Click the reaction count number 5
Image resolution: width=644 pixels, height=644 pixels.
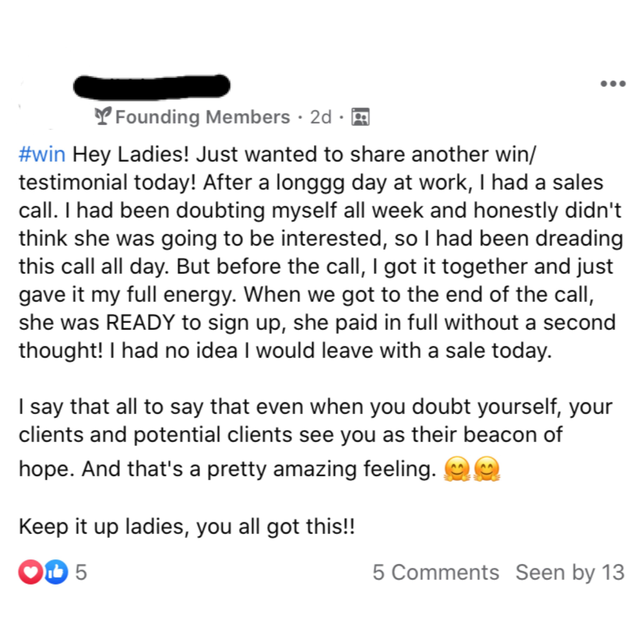coord(81,572)
